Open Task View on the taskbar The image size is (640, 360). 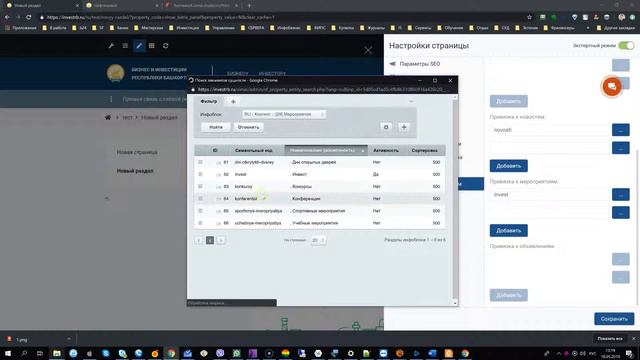coord(40,353)
